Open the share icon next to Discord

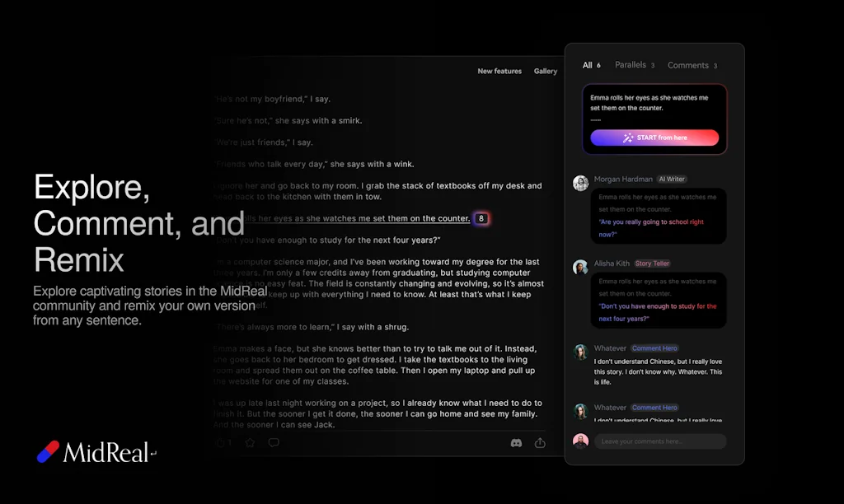tap(540, 442)
